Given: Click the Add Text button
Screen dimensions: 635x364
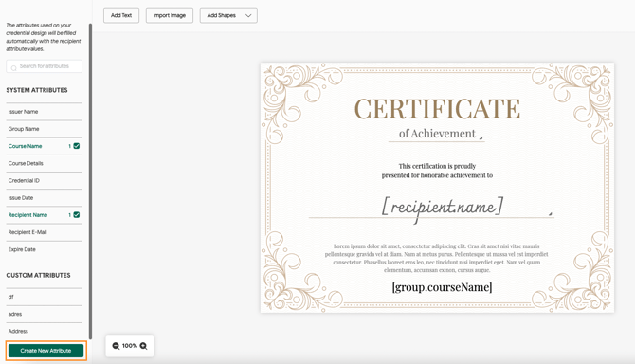Looking at the screenshot, I should pos(121,15).
